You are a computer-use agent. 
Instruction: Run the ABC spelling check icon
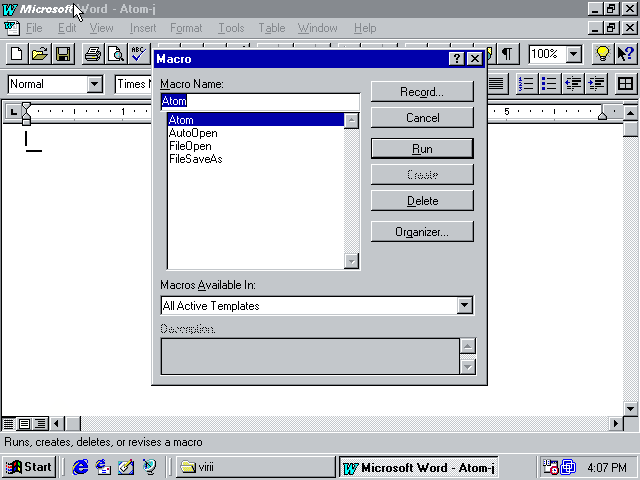(x=139, y=54)
